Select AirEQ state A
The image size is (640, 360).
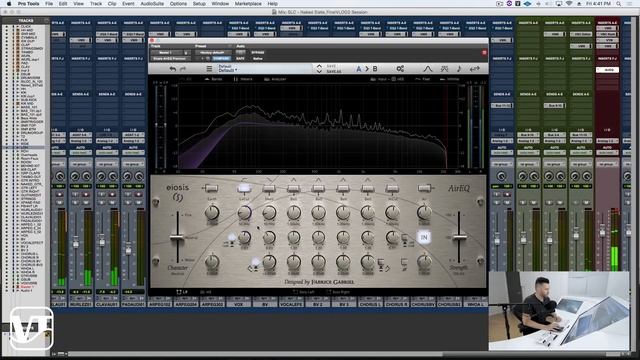tap(358, 69)
